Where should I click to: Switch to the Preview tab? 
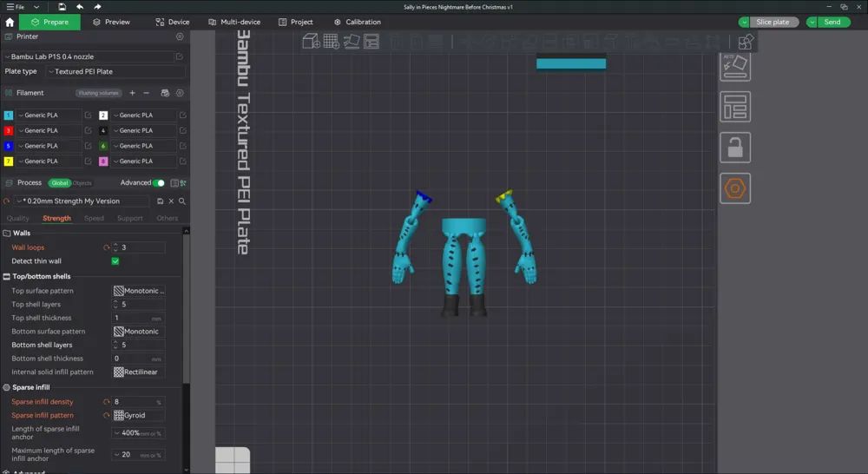pyautogui.click(x=111, y=23)
